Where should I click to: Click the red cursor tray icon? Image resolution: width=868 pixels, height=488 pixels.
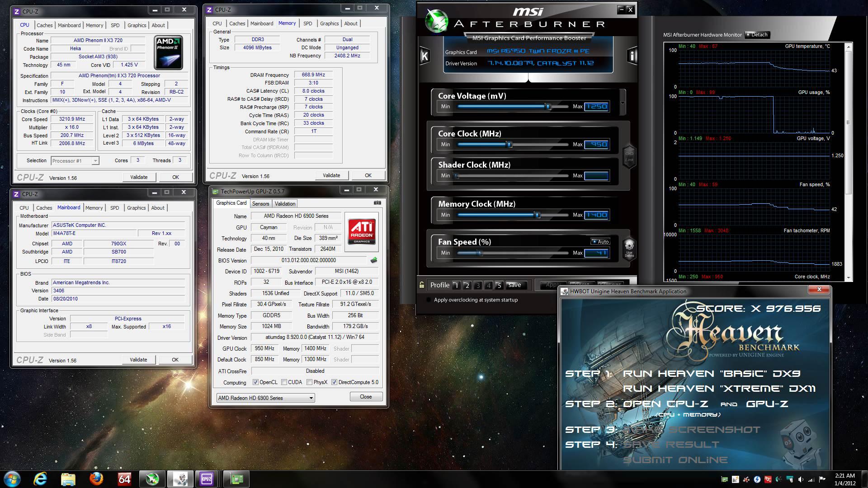coord(768,479)
